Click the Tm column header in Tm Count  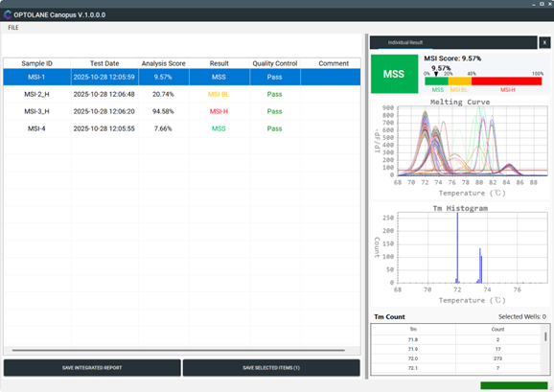coord(413,329)
